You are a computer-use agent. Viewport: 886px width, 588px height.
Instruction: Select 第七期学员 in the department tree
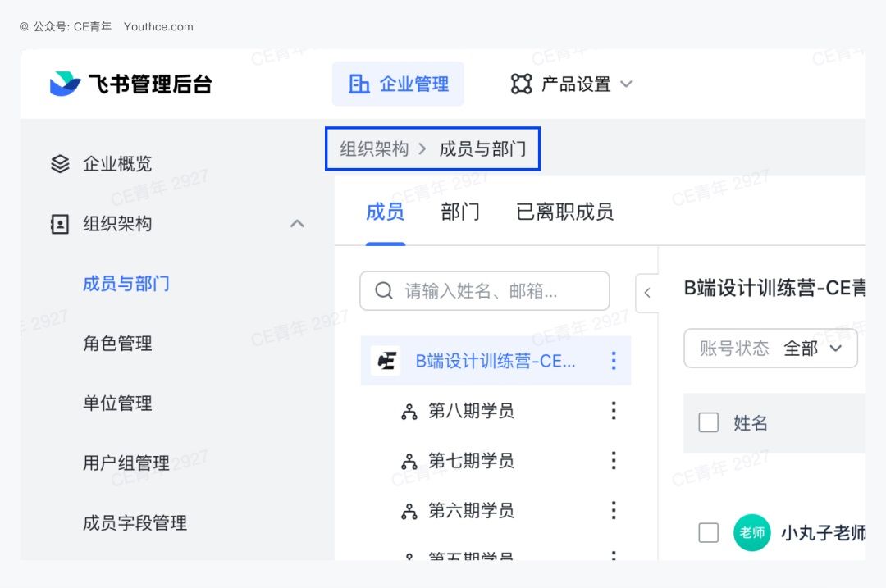[x=471, y=460]
